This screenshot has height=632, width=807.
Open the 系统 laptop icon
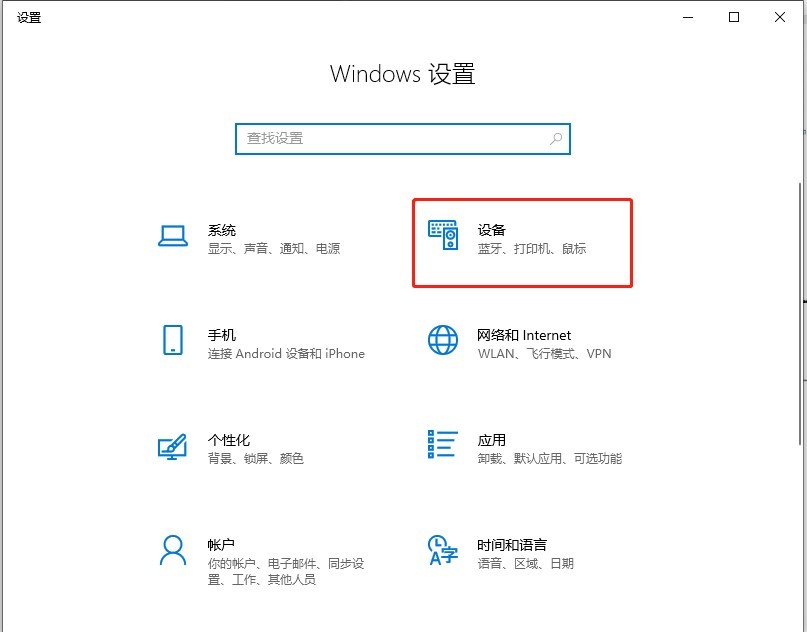coord(172,236)
